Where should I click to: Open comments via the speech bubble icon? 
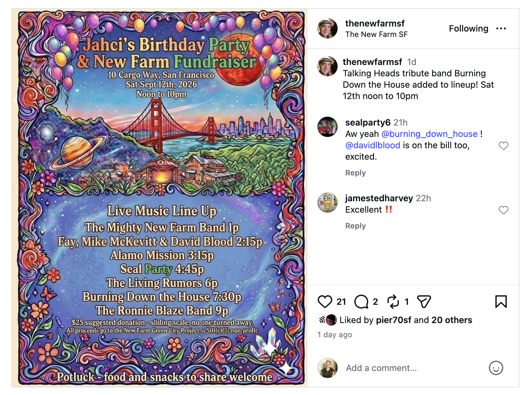click(361, 302)
